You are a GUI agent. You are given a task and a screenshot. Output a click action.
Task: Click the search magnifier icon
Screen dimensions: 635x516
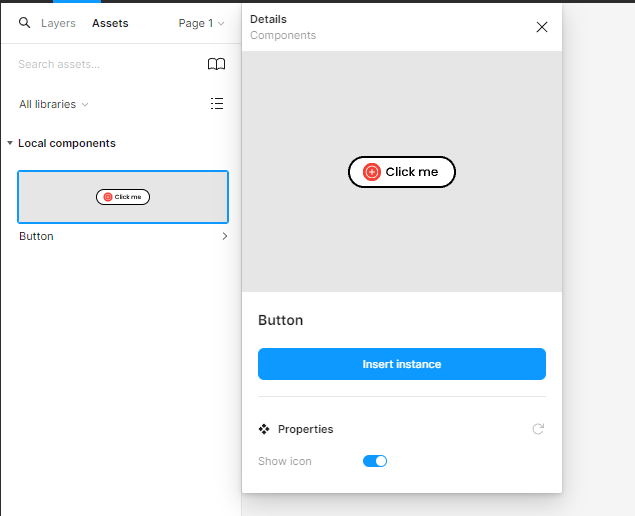[25, 23]
